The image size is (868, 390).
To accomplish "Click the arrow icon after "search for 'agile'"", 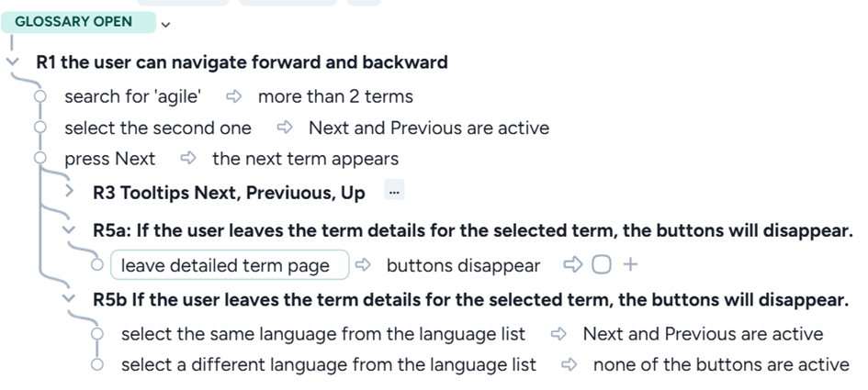I will click(232, 96).
